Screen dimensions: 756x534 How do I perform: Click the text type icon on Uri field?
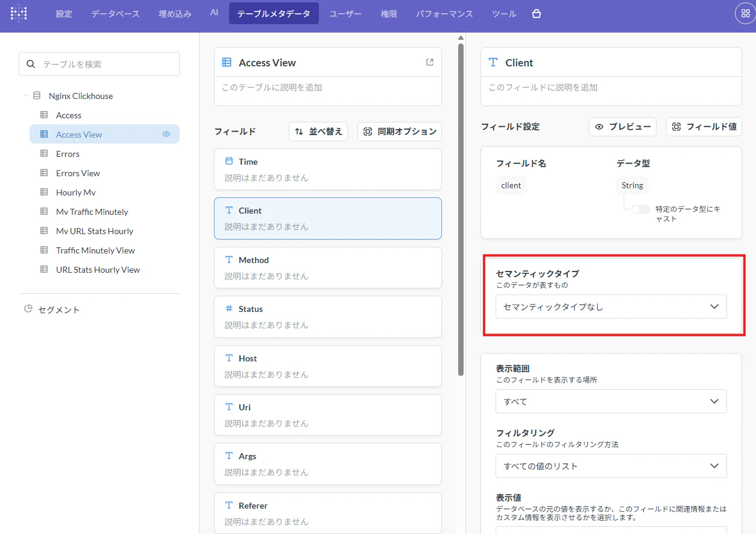pyautogui.click(x=229, y=407)
